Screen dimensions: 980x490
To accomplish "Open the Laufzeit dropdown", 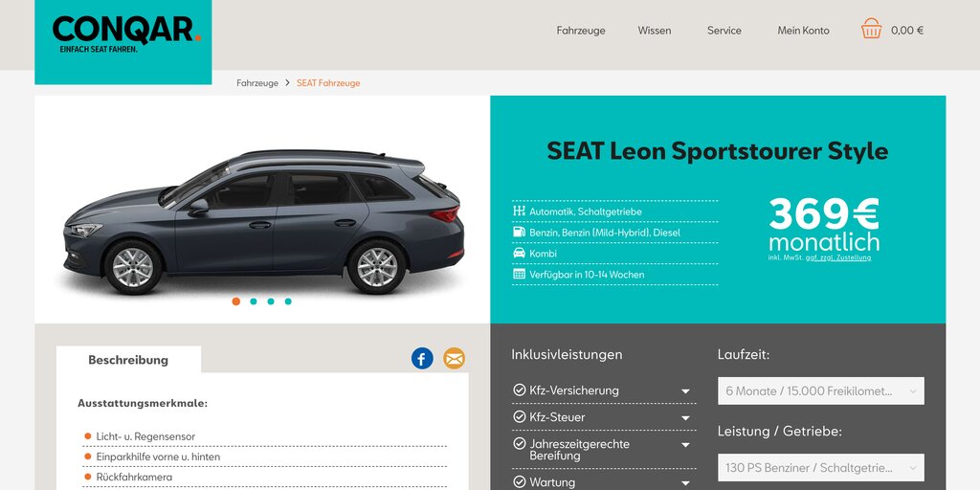I will pos(820,391).
